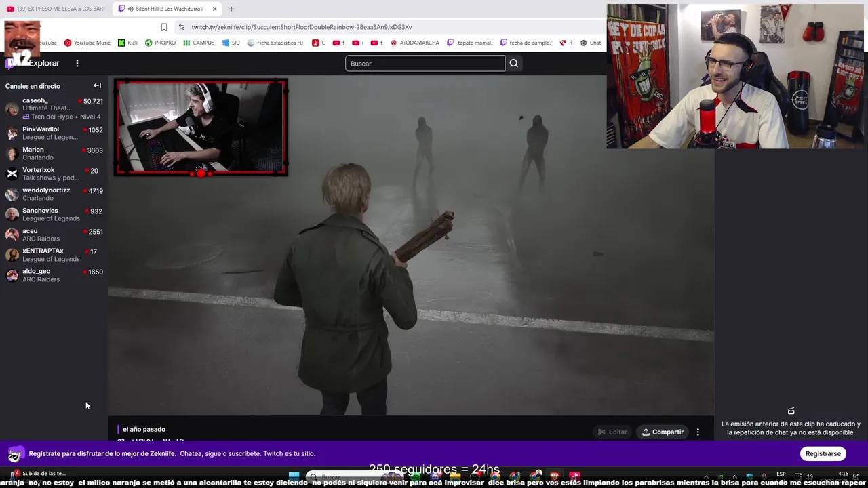
Task: Open the SIU bookmark
Action: 231,43
